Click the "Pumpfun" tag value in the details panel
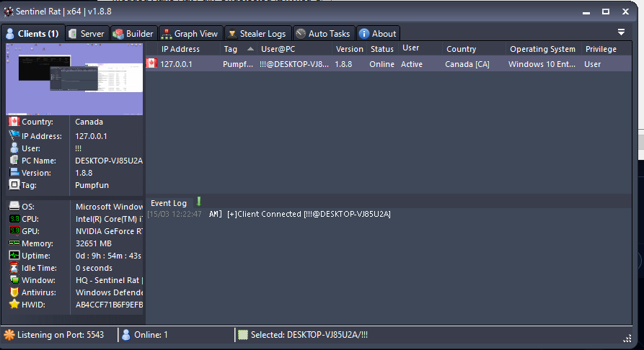The width and height of the screenshot is (644, 350). click(x=92, y=185)
